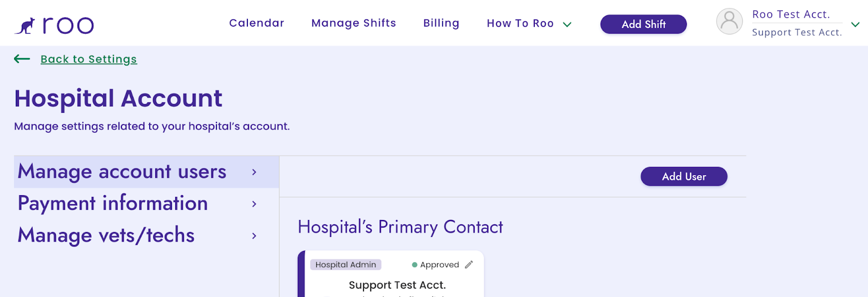Viewport: 868px width, 297px height.
Task: Click the user profile avatar icon
Action: coord(729,22)
